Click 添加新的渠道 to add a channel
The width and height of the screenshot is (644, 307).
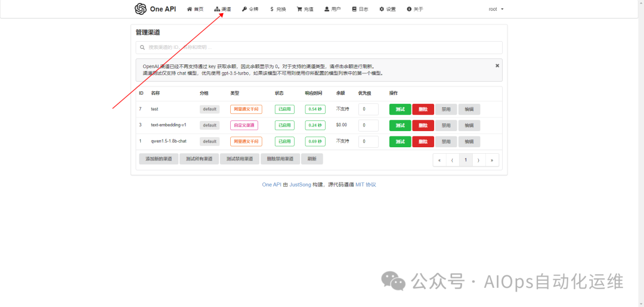[159, 159]
